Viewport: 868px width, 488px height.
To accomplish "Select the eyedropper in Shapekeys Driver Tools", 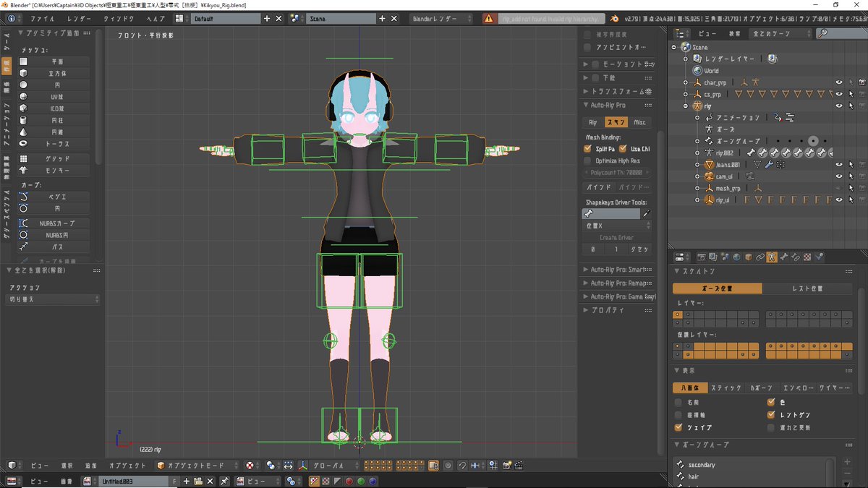I will 647,213.
